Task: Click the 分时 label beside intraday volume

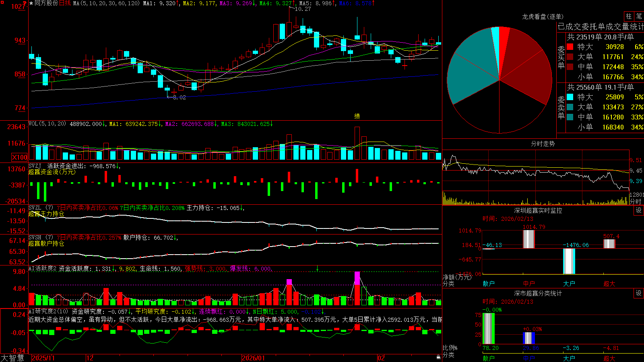Action: (636, 201)
